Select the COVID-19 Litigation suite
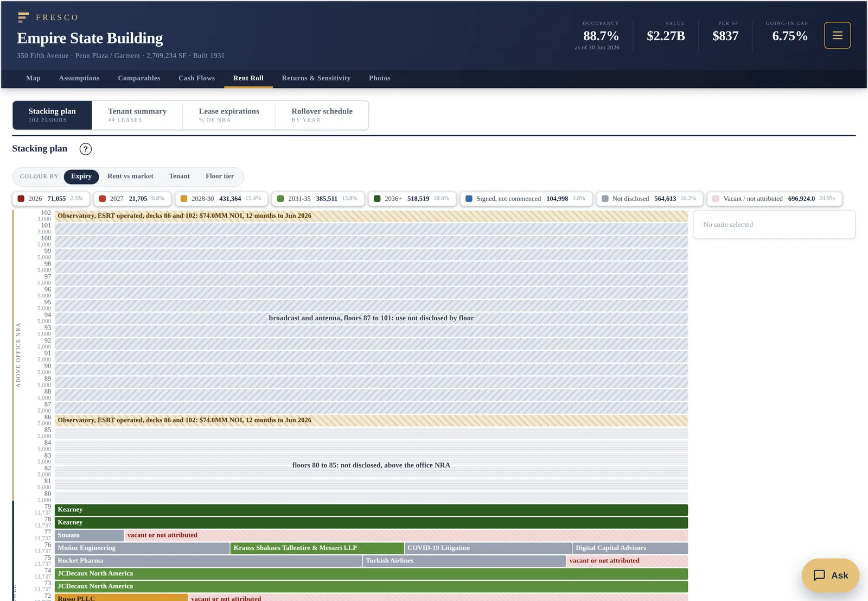This screenshot has height=601, width=868. click(x=488, y=548)
